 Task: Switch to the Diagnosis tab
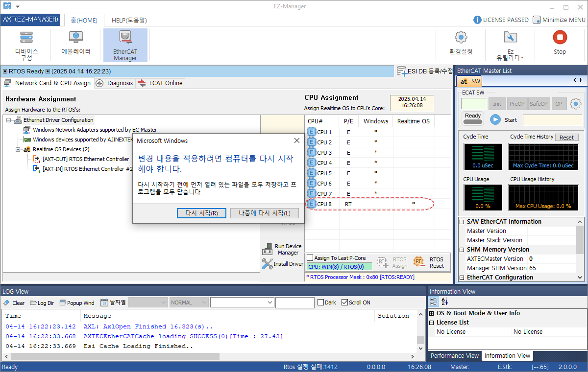(115, 83)
